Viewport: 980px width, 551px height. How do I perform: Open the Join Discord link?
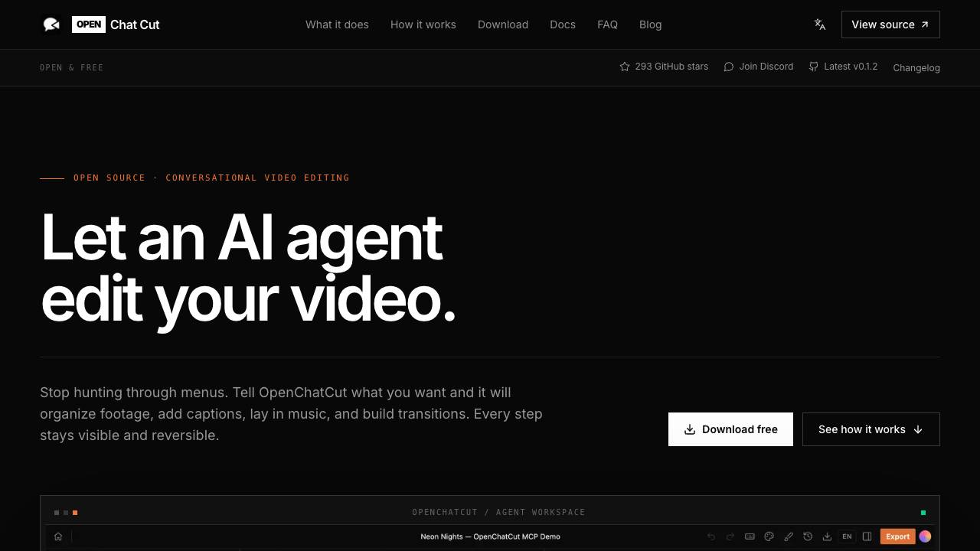pos(759,67)
